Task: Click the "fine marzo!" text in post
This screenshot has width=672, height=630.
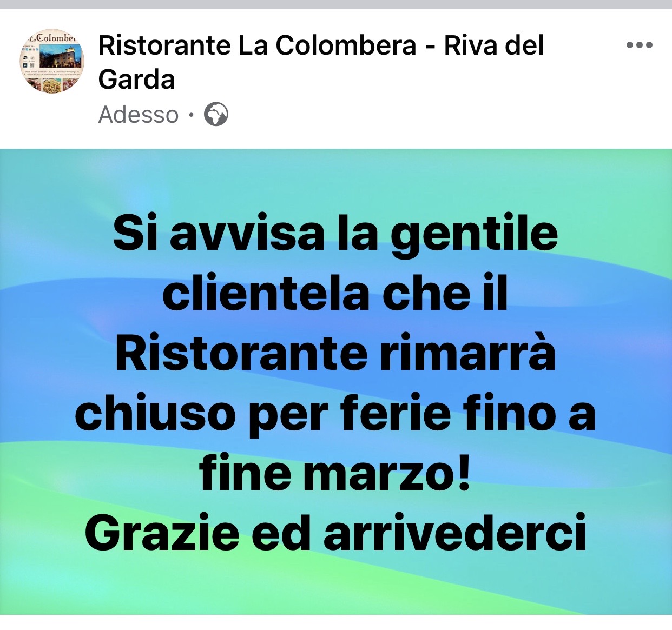Action: 335,473
